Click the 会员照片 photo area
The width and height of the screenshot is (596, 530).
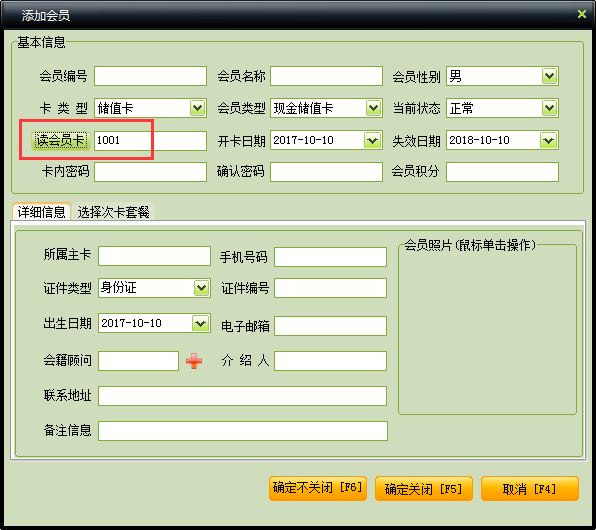point(487,331)
